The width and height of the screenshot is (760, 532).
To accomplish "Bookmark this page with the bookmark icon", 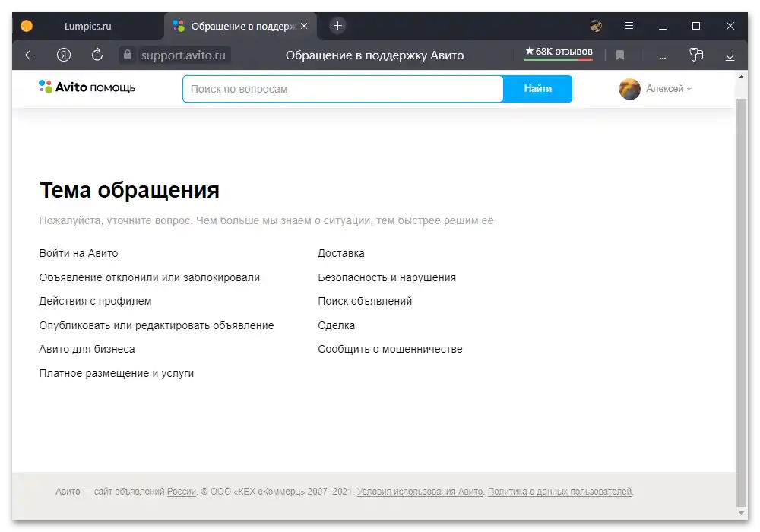I will click(620, 55).
